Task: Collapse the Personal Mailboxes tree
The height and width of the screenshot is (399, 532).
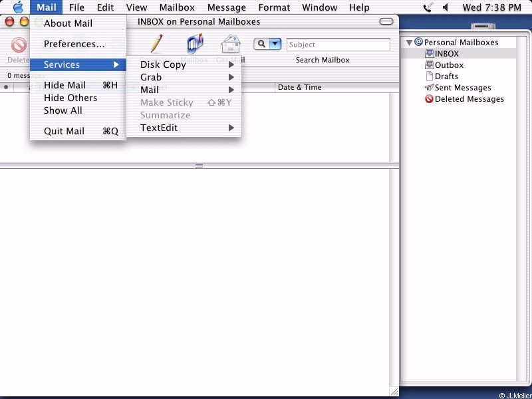Action: click(409, 43)
